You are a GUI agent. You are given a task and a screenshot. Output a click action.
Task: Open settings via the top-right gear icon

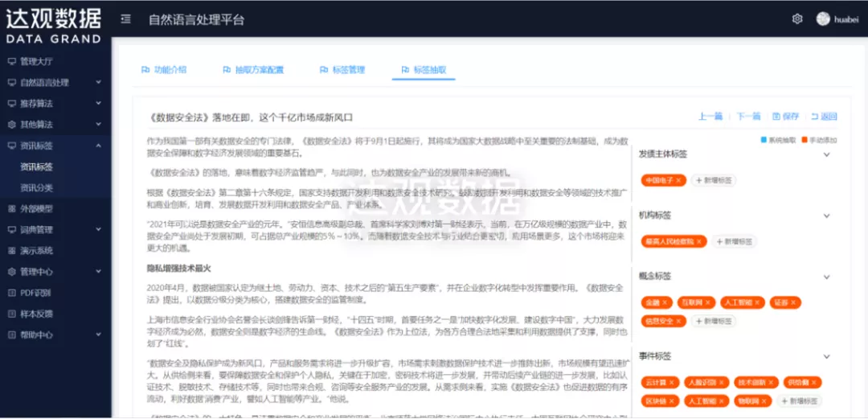(797, 19)
